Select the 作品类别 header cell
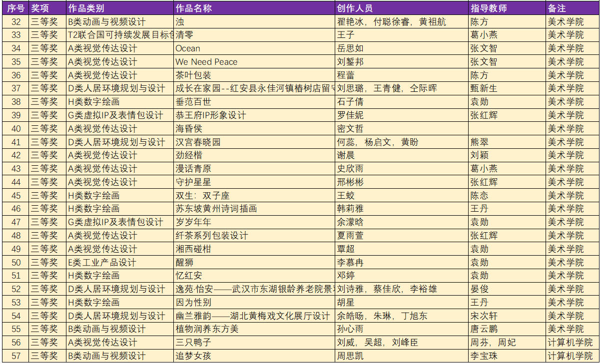Image resolution: width=603 pixels, height=364 pixels. (120, 8)
